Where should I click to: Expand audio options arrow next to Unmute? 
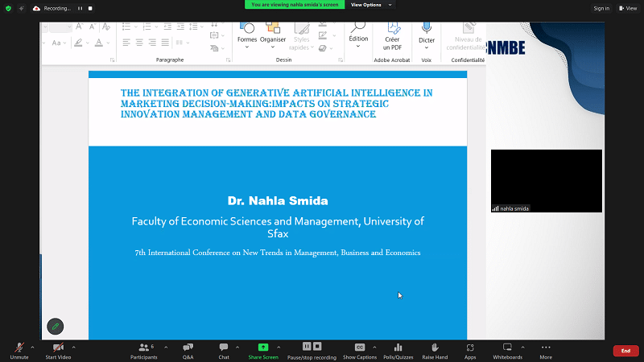click(x=32, y=348)
